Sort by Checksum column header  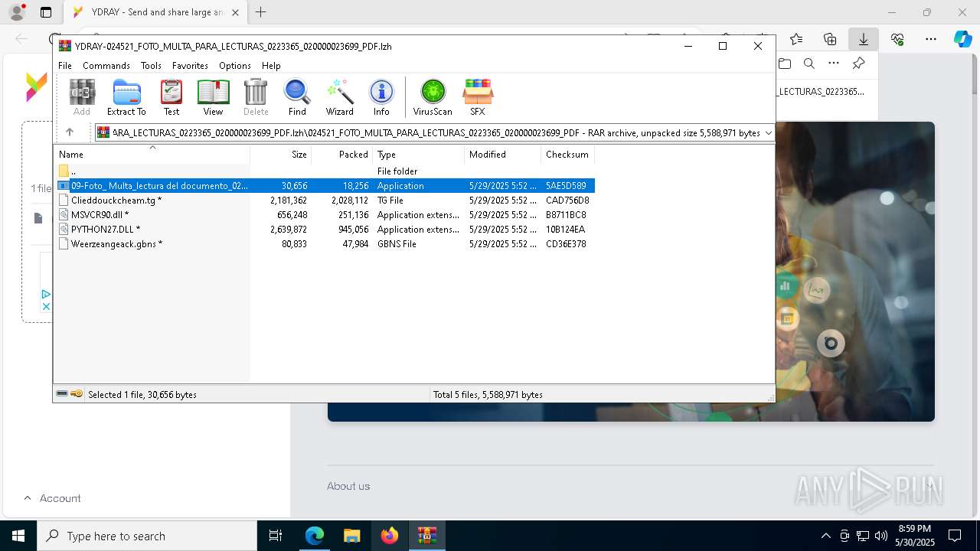tap(568, 154)
